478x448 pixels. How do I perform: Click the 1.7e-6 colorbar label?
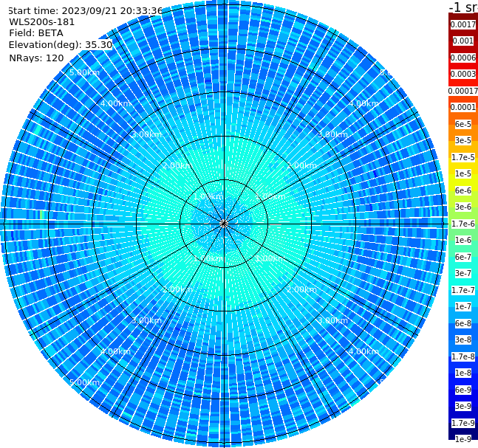tap(463, 224)
